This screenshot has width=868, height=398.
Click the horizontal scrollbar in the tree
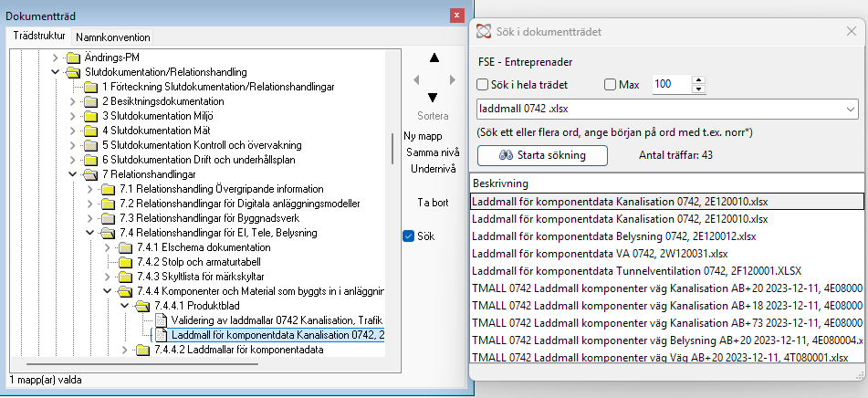pyautogui.click(x=141, y=363)
